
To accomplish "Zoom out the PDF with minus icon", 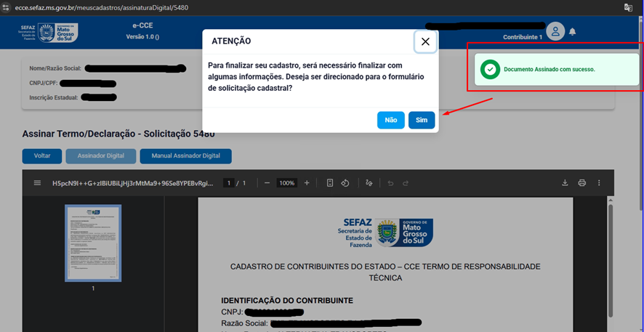I will 267,183.
